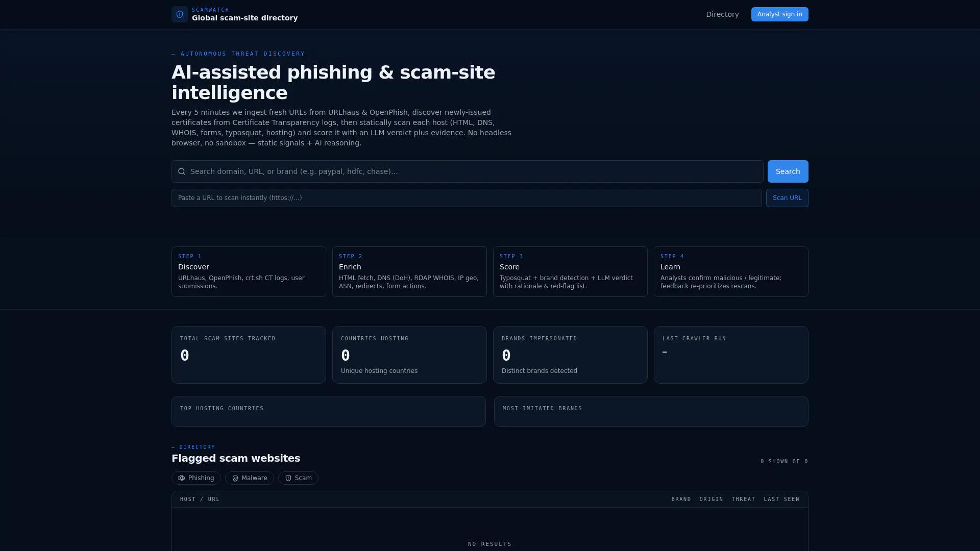The width and height of the screenshot is (980, 551).
Task: Click the Total scam sites tracked card
Action: (x=249, y=355)
